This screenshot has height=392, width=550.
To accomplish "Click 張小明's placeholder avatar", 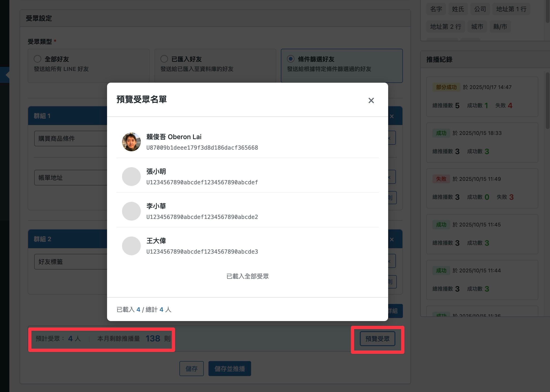I will point(131,177).
